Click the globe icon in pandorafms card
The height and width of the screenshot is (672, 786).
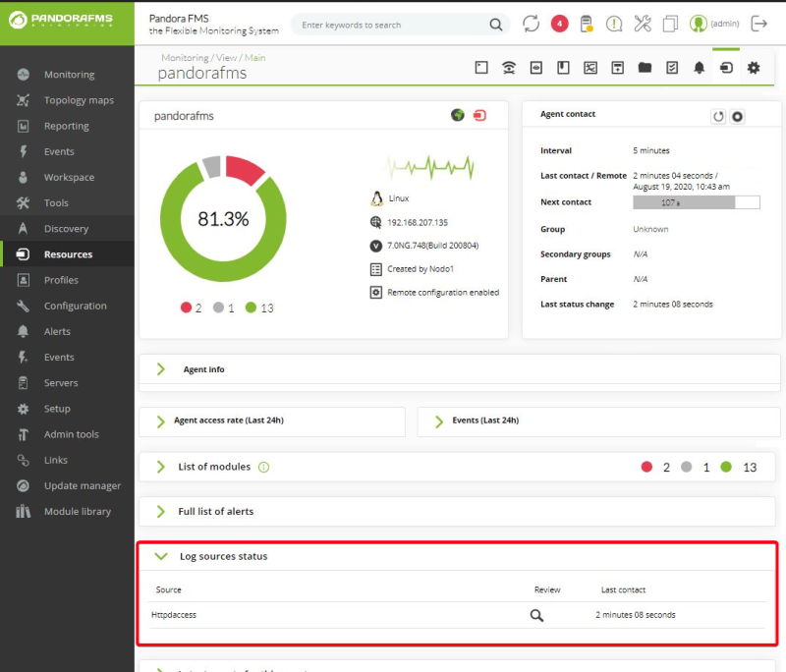[x=457, y=115]
